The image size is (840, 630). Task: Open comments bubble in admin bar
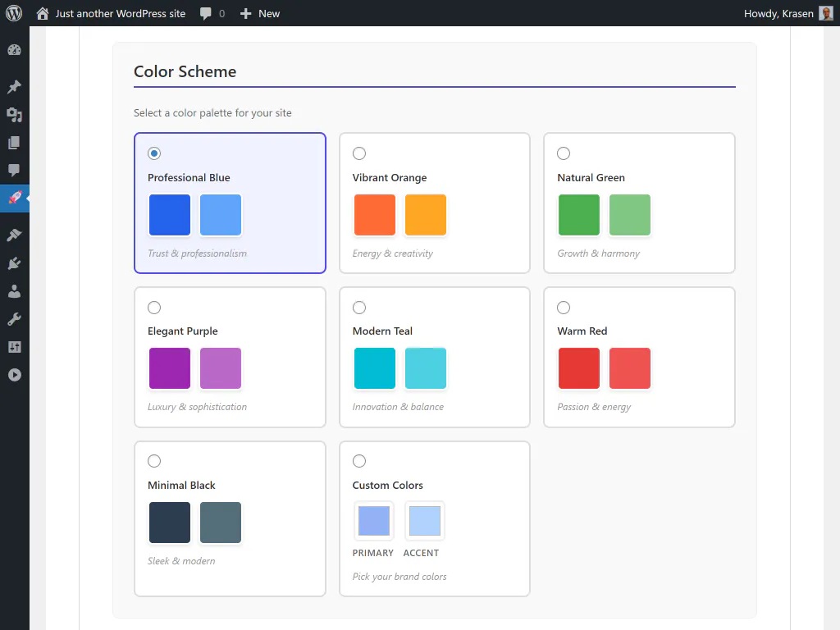pyautogui.click(x=206, y=13)
